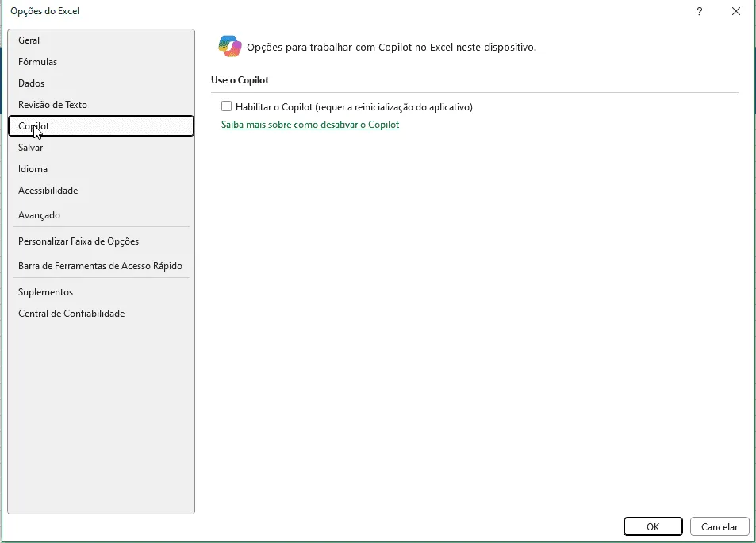Confirm the dialog with OK
The height and width of the screenshot is (543, 756).
(653, 526)
